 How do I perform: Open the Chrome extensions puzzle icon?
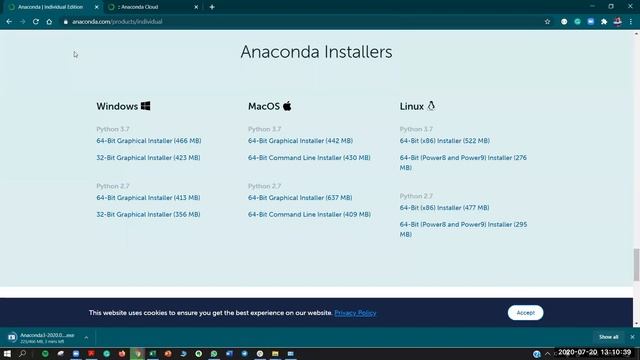point(604,22)
